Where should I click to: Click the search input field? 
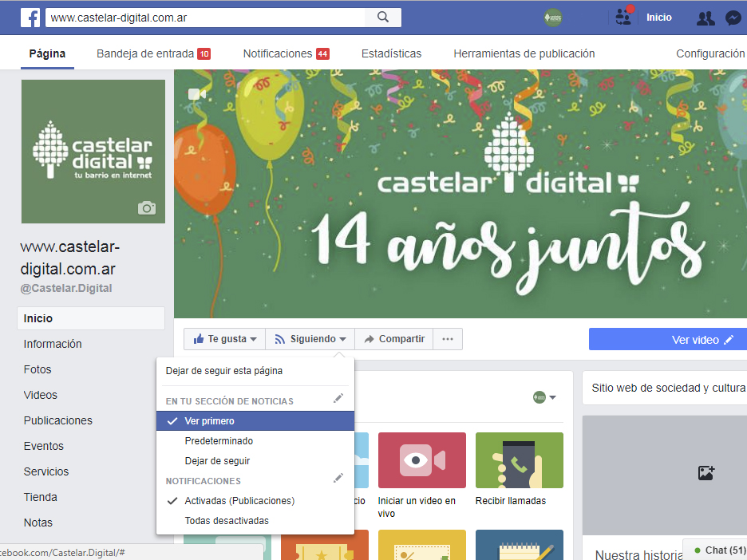pos(205,18)
